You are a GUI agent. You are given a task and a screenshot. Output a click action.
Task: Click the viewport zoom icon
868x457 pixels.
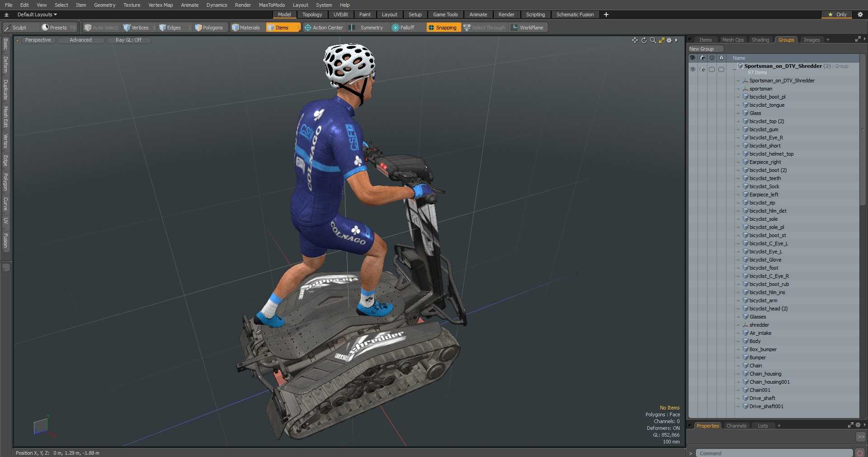pos(653,40)
